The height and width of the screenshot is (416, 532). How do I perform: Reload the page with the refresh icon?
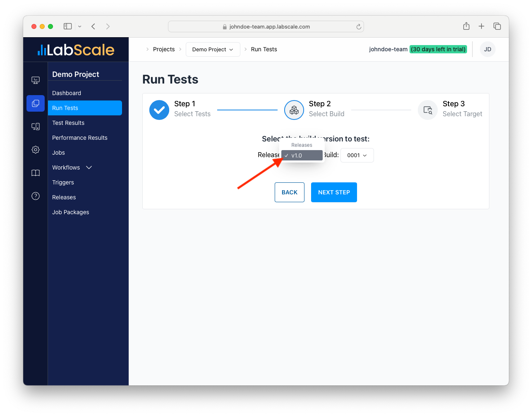click(359, 27)
